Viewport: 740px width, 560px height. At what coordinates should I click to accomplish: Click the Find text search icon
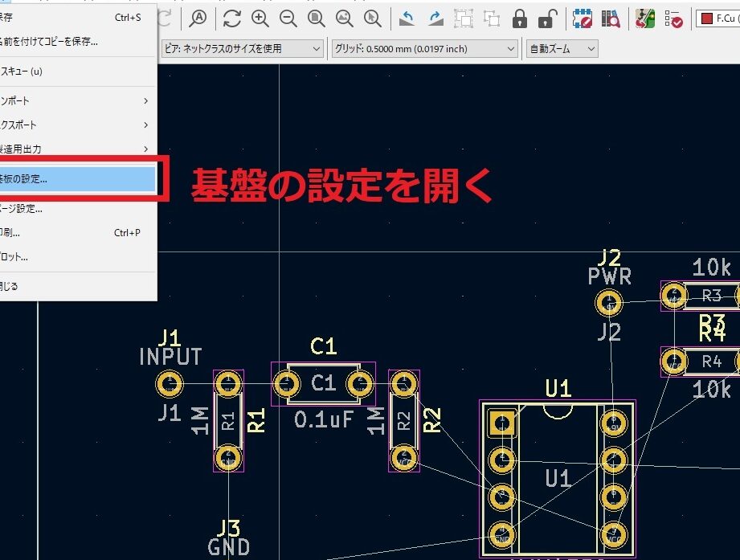198,18
